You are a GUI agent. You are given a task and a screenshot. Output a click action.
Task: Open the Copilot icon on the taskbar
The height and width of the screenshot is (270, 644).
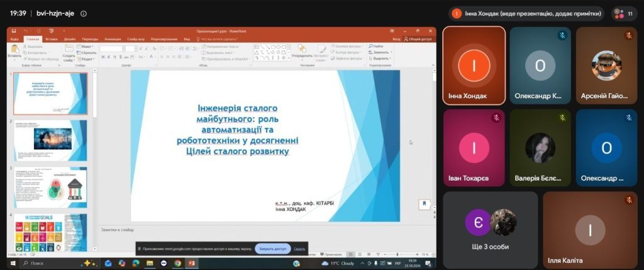pos(122,263)
